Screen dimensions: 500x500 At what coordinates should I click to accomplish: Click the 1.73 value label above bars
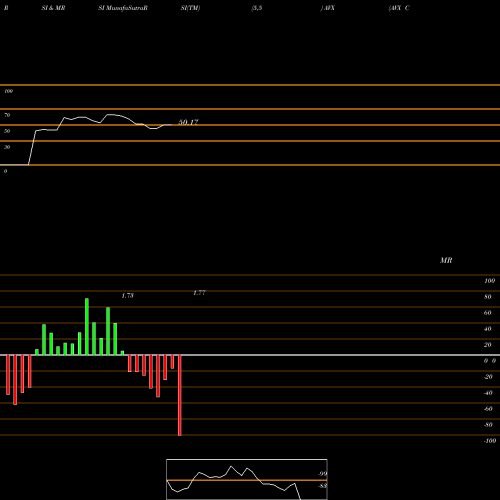coord(128,296)
